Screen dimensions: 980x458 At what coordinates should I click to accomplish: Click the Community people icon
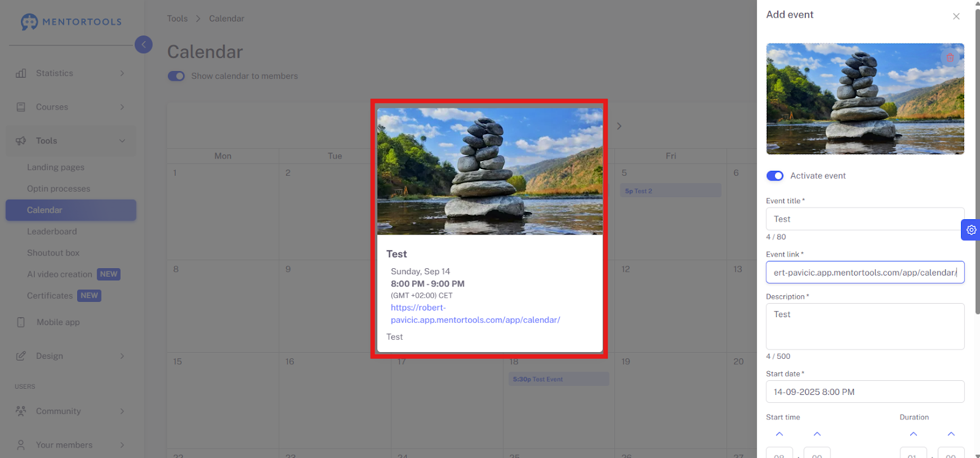(21, 411)
